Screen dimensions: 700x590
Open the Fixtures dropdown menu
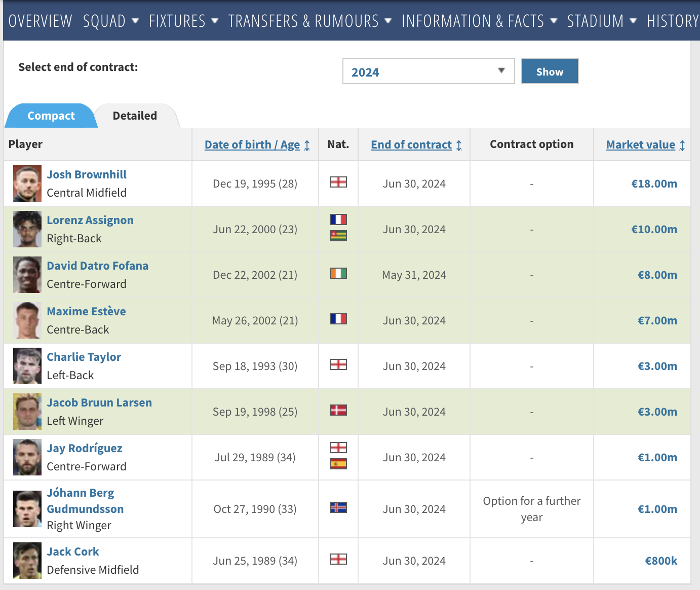click(x=183, y=21)
